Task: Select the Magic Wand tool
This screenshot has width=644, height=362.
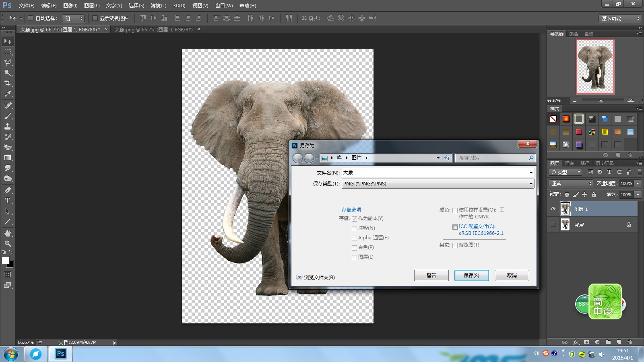Action: (8, 73)
